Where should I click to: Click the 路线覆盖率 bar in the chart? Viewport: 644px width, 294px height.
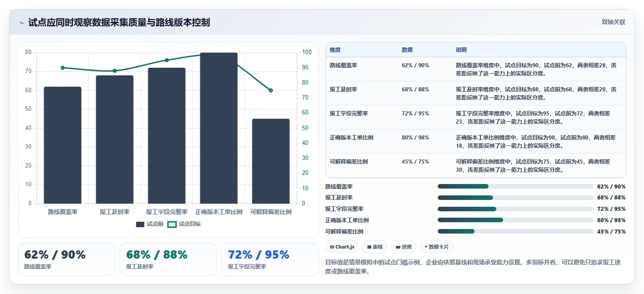[x=63, y=145]
